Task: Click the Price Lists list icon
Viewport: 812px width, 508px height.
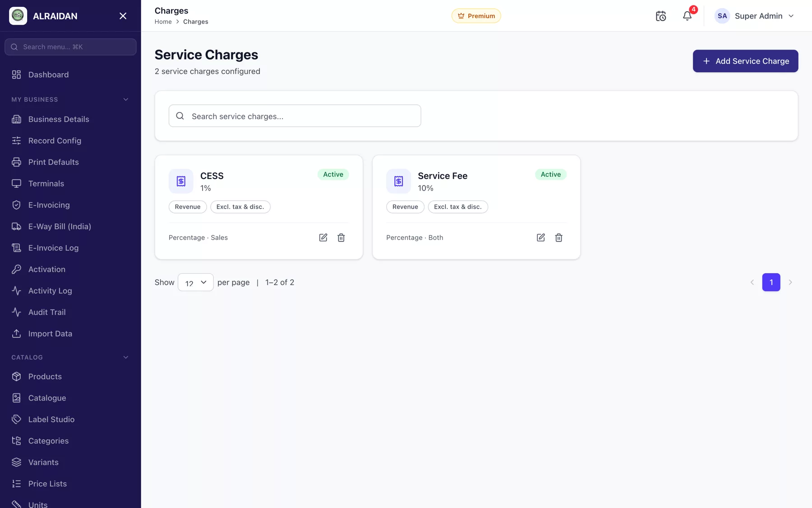Action: click(17, 484)
